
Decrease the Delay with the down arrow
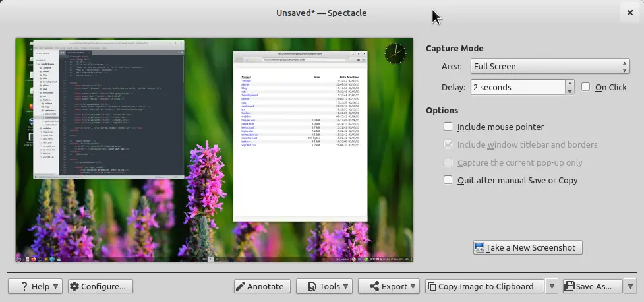pyautogui.click(x=569, y=91)
